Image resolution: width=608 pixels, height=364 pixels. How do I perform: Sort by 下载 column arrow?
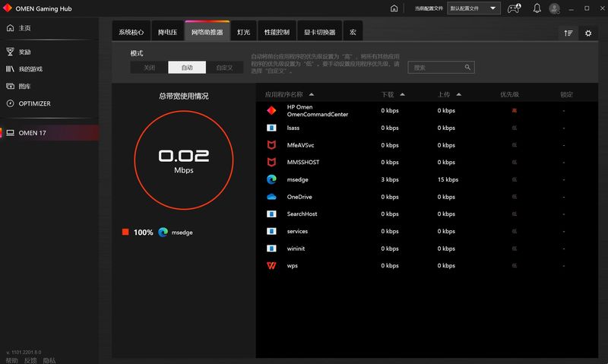[x=403, y=94]
